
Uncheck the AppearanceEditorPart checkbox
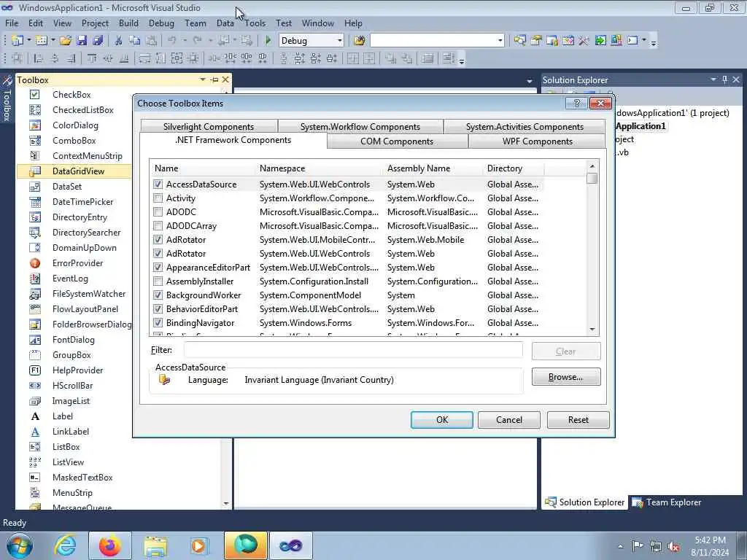[x=158, y=268]
